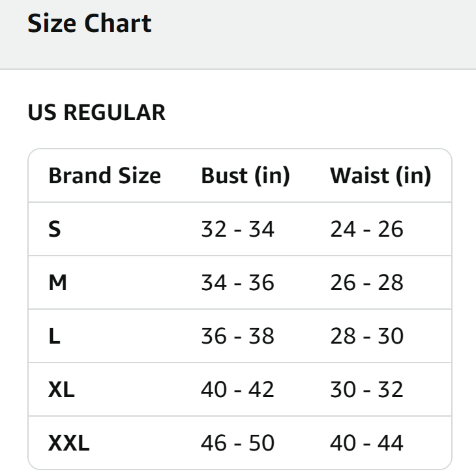The image size is (476, 476).
Task: Select the US REGULAR heading
Action: point(97,113)
